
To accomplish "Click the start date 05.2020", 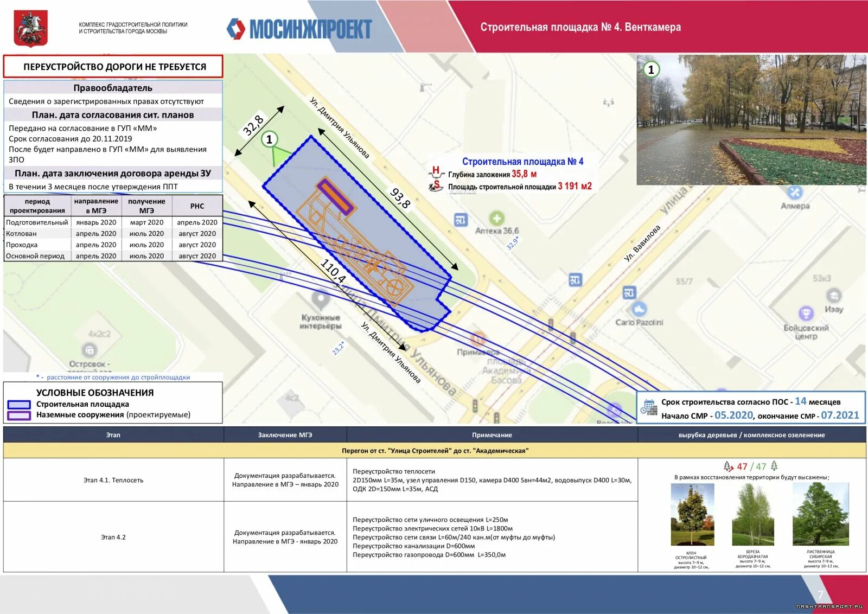I will click(734, 415).
